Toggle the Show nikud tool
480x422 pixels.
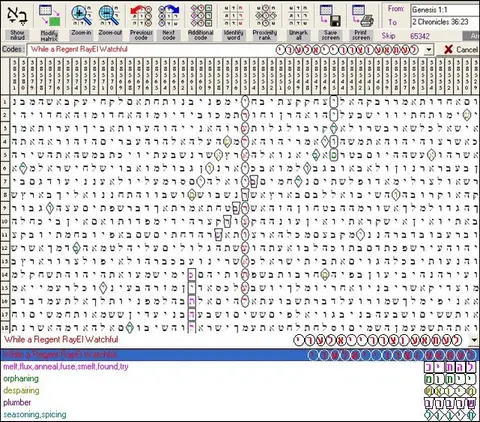tap(17, 22)
